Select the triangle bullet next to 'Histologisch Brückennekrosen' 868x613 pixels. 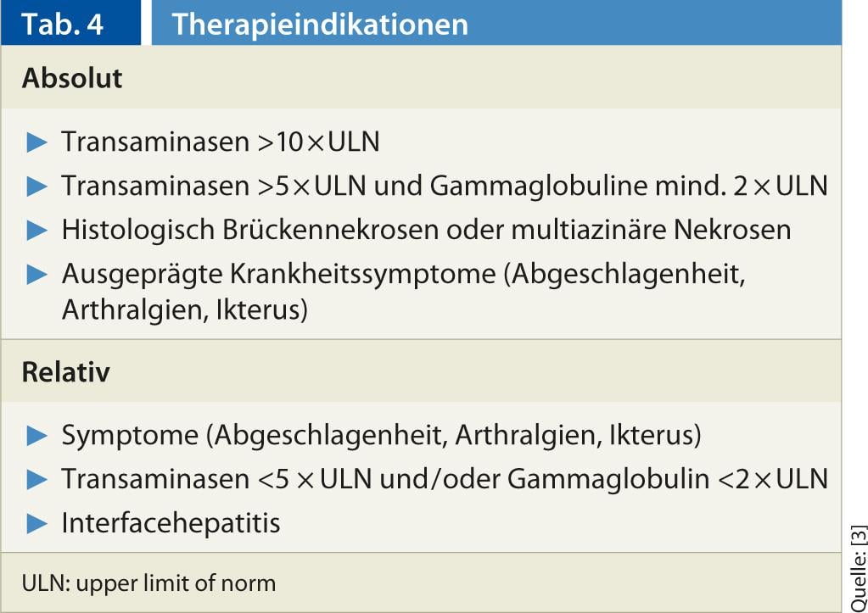point(37,229)
